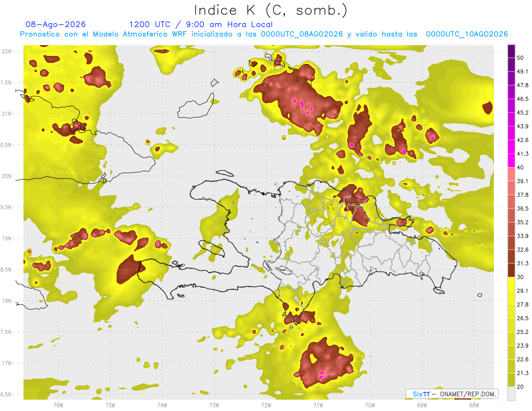Click the colorbar value '26.5'

(x=523, y=318)
